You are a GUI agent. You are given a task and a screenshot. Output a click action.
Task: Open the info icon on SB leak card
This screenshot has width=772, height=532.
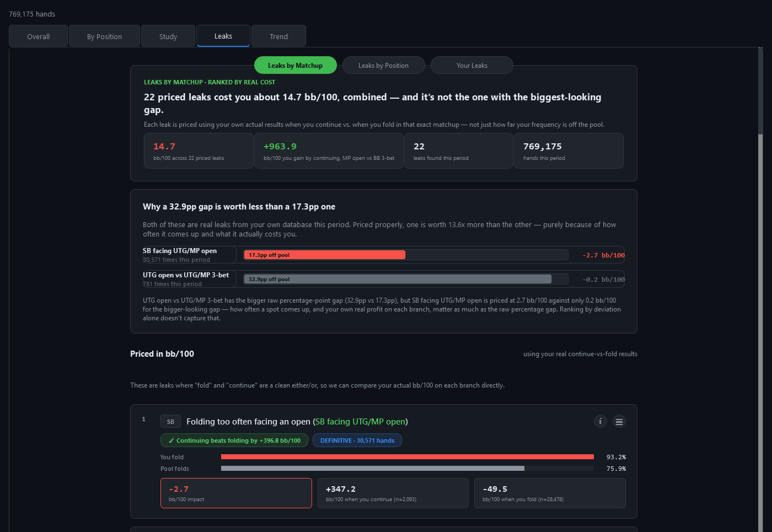coord(601,421)
